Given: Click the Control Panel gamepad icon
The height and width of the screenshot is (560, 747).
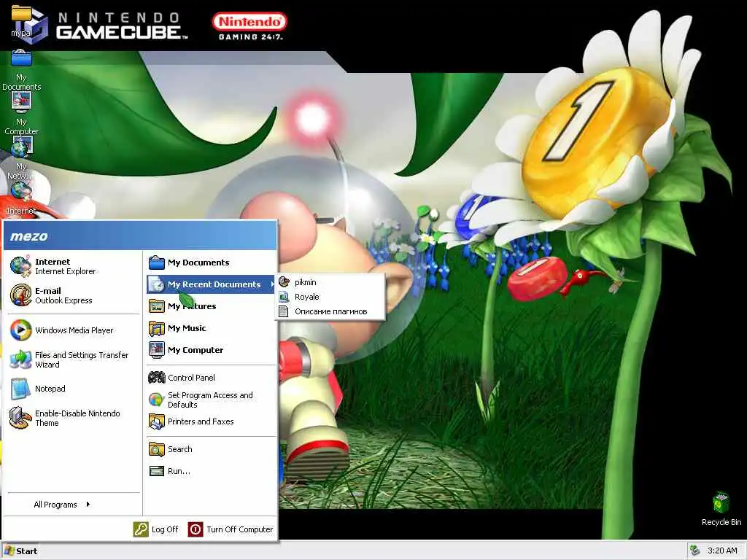Looking at the screenshot, I should (156, 378).
